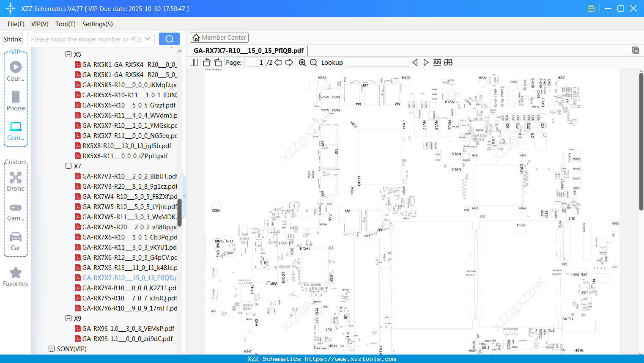This screenshot has width=644, height=363.
Task: Click the toolbox icon in title bar
Action: (x=591, y=8)
